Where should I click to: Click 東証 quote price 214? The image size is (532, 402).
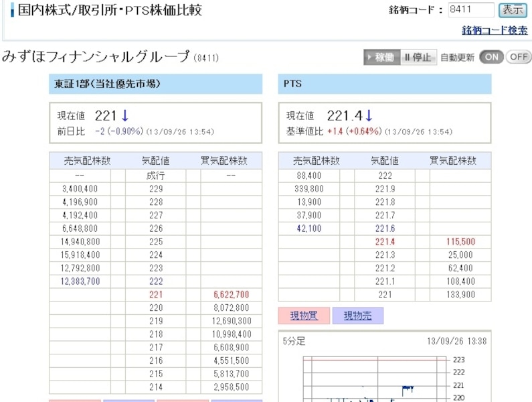coord(156,387)
